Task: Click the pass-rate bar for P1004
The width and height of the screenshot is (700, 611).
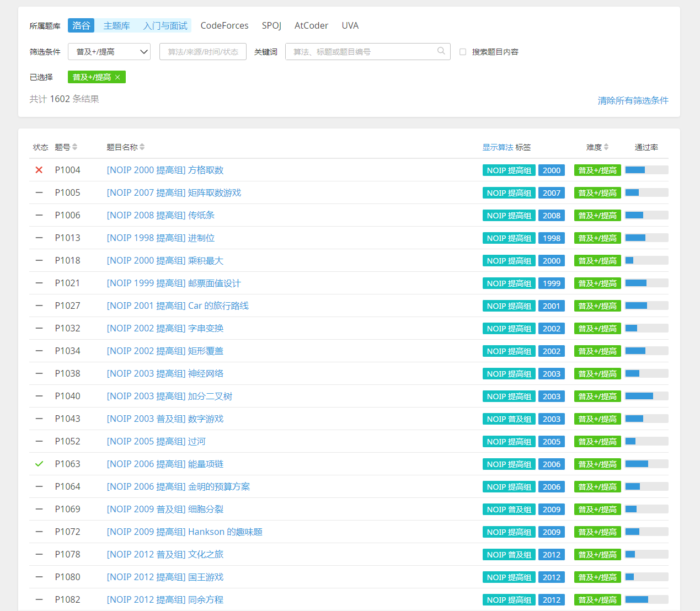Action: (646, 170)
